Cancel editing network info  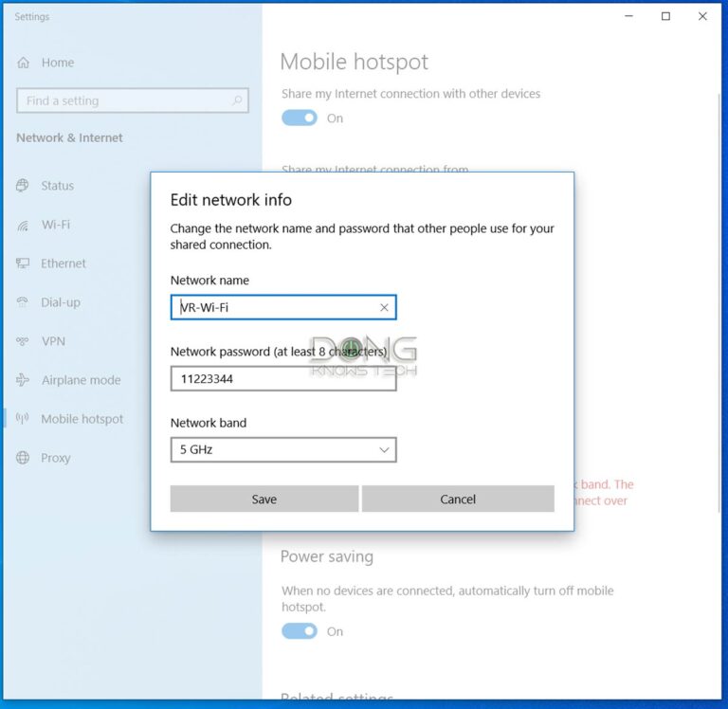click(x=458, y=499)
